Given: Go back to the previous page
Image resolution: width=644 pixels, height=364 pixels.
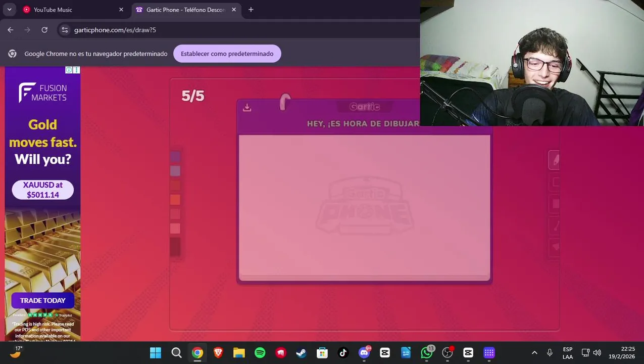Looking at the screenshot, I should 11,30.
